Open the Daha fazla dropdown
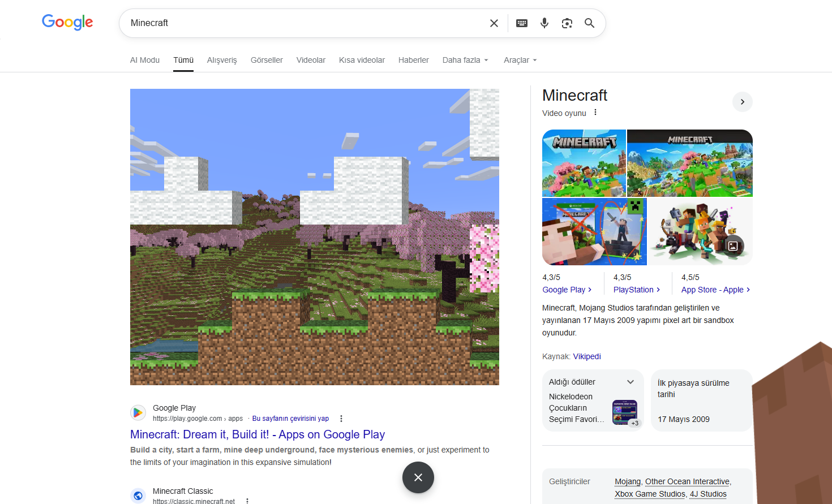832x504 pixels. click(465, 60)
